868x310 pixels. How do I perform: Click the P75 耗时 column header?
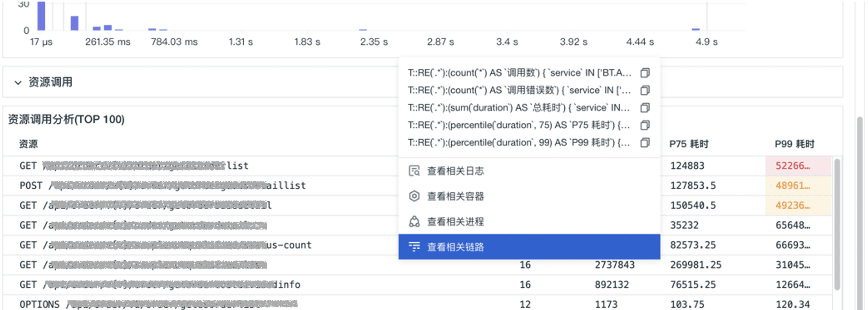[689, 144]
